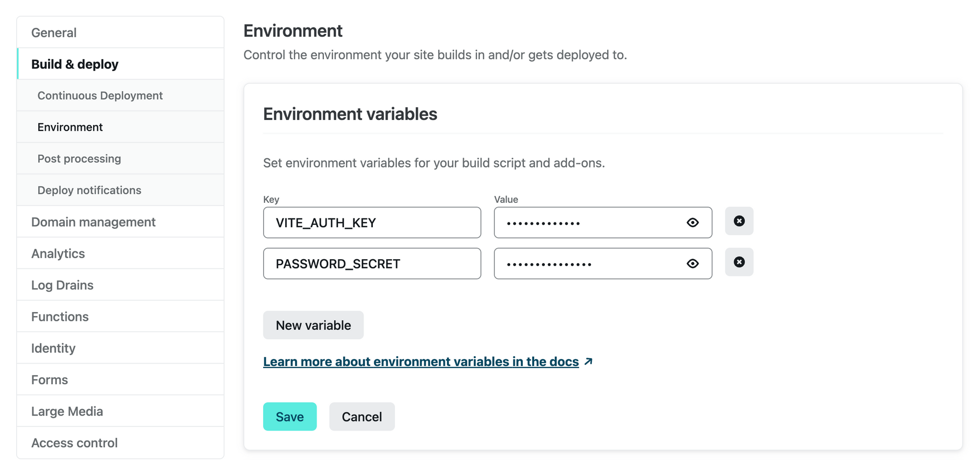The height and width of the screenshot is (460, 980).
Task: Open Post processing settings
Action: pos(79,159)
